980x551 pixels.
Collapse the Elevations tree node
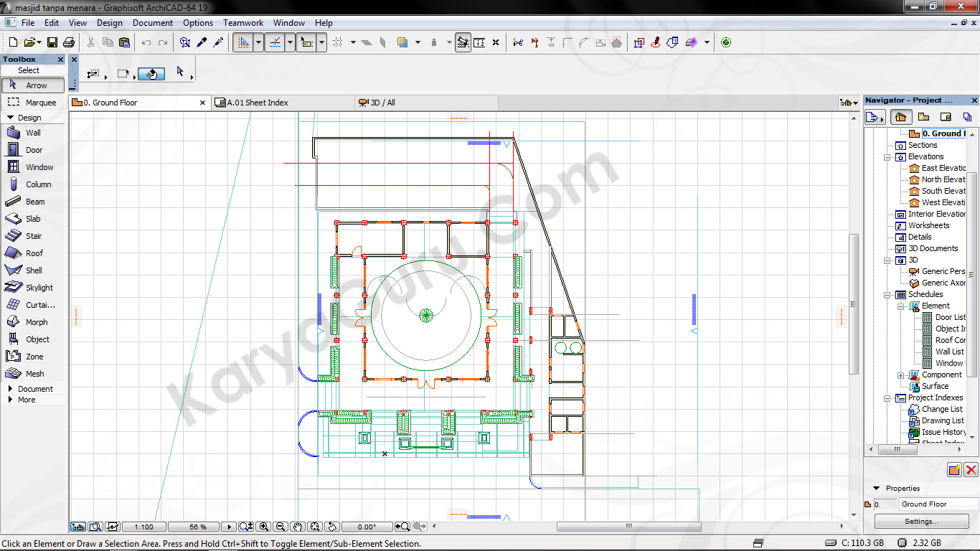click(x=888, y=157)
